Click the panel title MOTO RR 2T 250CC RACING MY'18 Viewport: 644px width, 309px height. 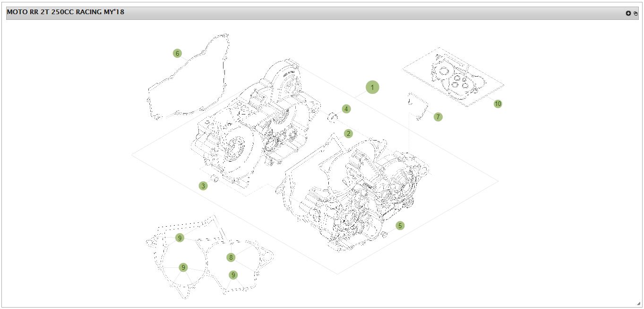pyautogui.click(x=65, y=12)
